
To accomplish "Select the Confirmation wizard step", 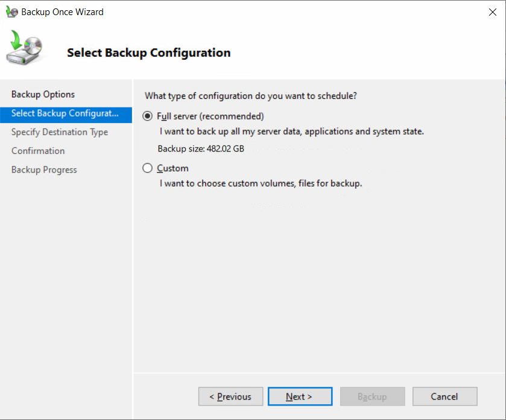I will (x=38, y=151).
